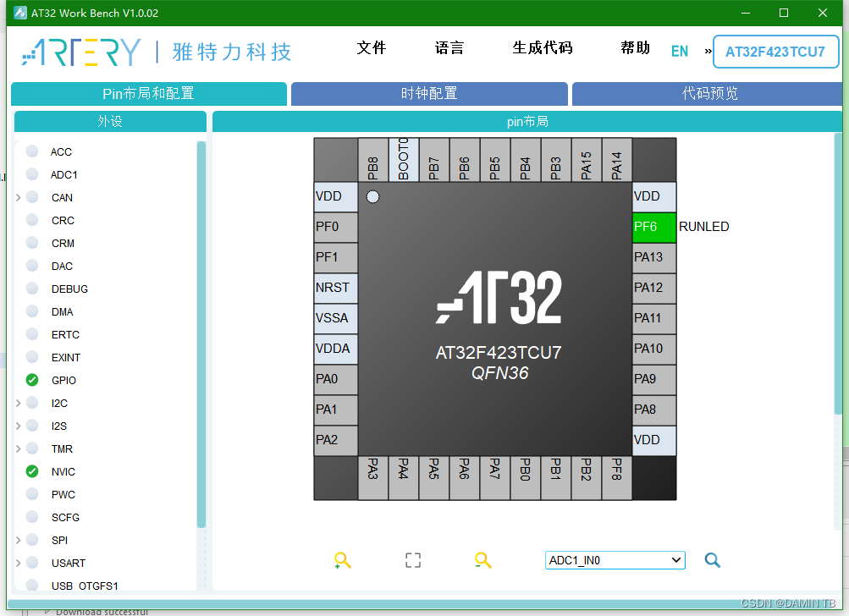Open the ADC1_IN0 pin search dropdown
849x616 pixels.
[615, 560]
